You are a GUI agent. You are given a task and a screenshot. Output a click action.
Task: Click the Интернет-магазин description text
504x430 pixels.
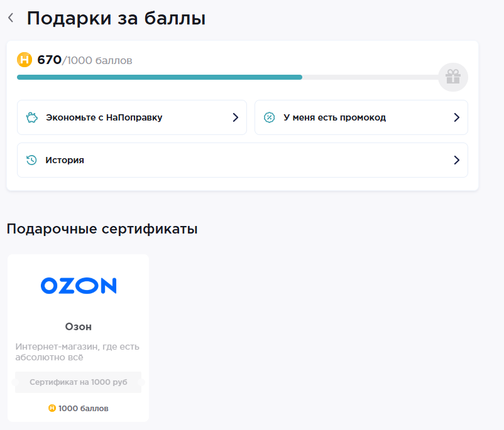(77, 352)
